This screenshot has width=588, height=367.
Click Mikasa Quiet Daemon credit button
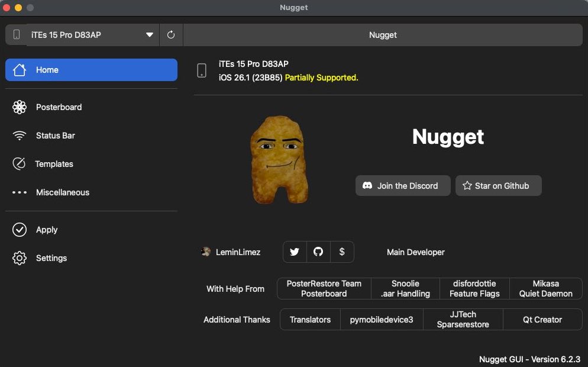click(x=546, y=289)
